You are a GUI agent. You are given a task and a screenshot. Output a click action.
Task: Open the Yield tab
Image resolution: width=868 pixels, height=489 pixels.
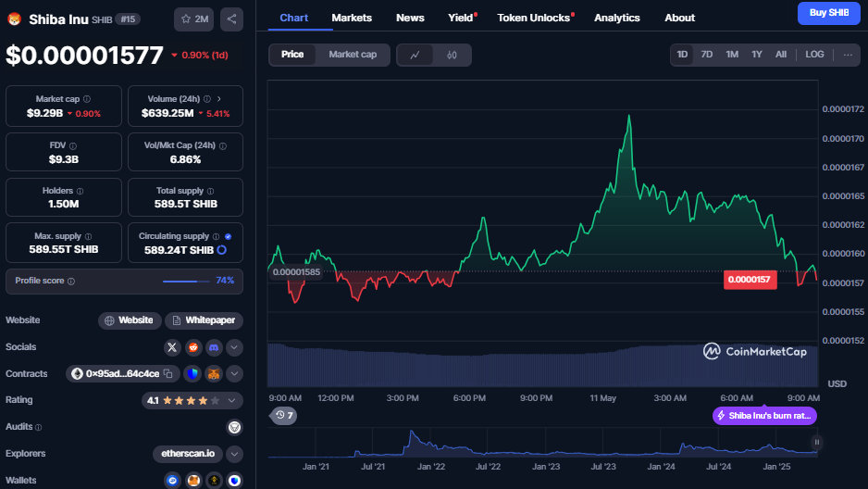click(461, 18)
